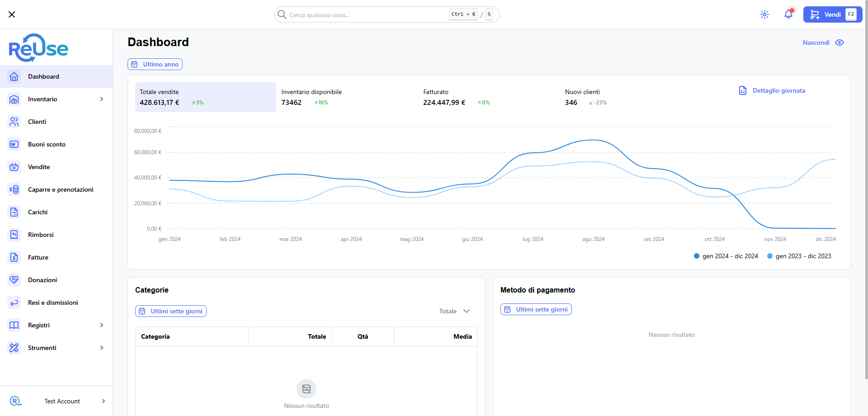The height and width of the screenshot is (416, 868).
Task: Select the Fatture menu item
Action: (38, 257)
